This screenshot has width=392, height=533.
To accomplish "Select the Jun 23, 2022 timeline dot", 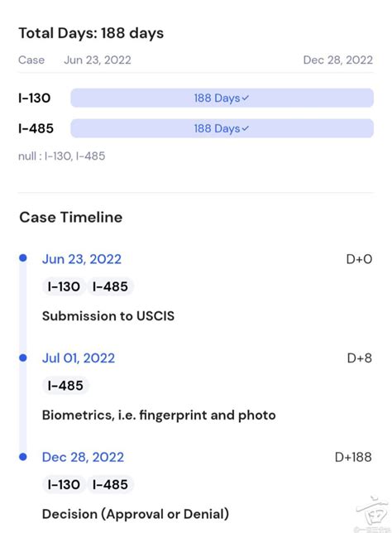I will [x=23, y=258].
